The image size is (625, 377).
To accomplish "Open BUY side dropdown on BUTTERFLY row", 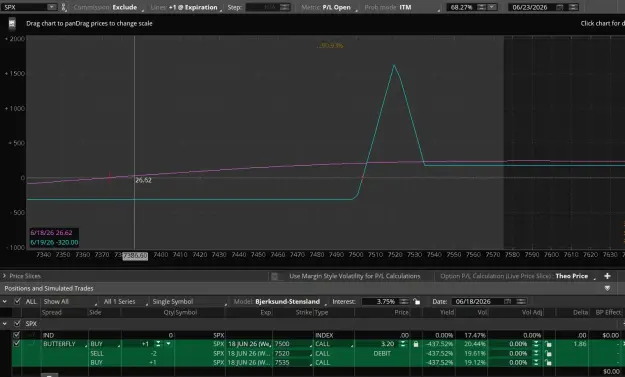I will 104,344.
